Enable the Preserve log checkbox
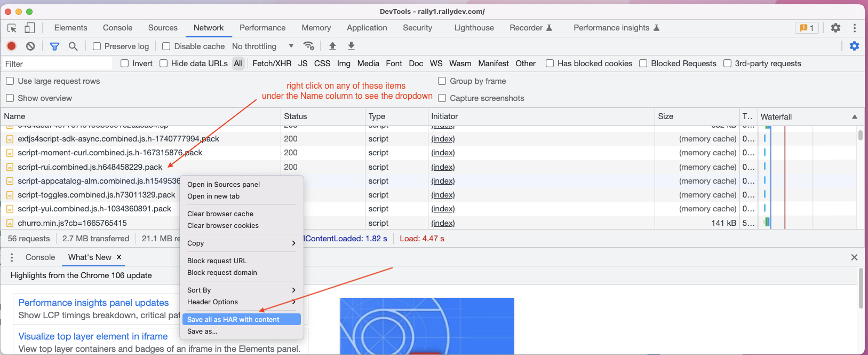Viewport: 868px width, 355px height. click(97, 46)
